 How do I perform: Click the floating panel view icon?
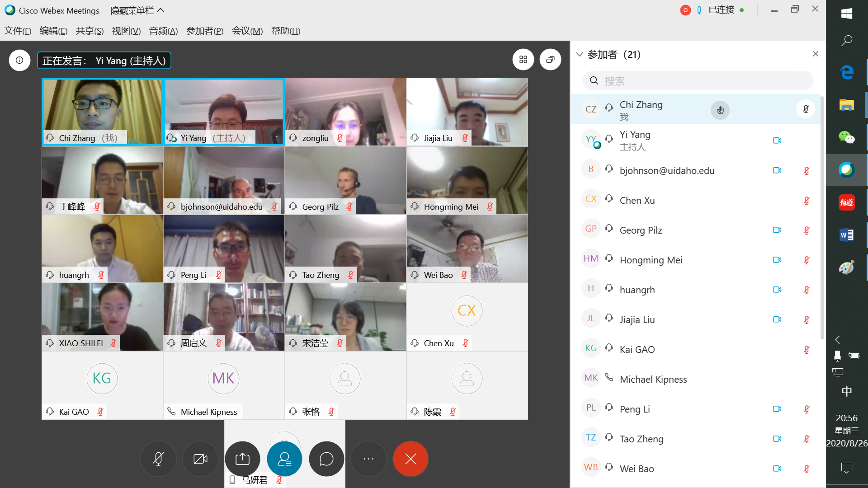point(550,60)
